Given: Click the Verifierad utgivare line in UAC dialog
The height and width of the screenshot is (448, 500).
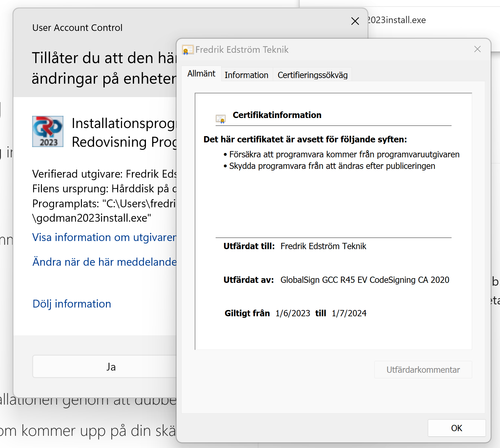Looking at the screenshot, I should (104, 174).
